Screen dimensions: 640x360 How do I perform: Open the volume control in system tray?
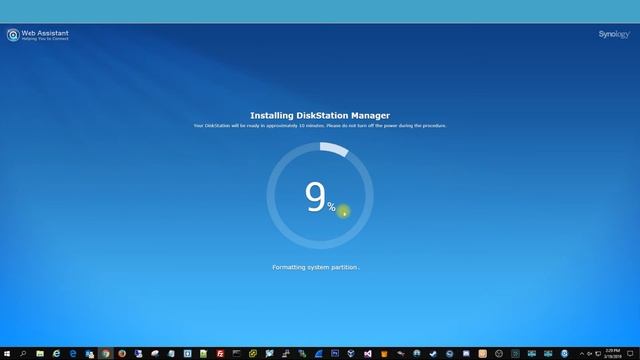coord(589,354)
